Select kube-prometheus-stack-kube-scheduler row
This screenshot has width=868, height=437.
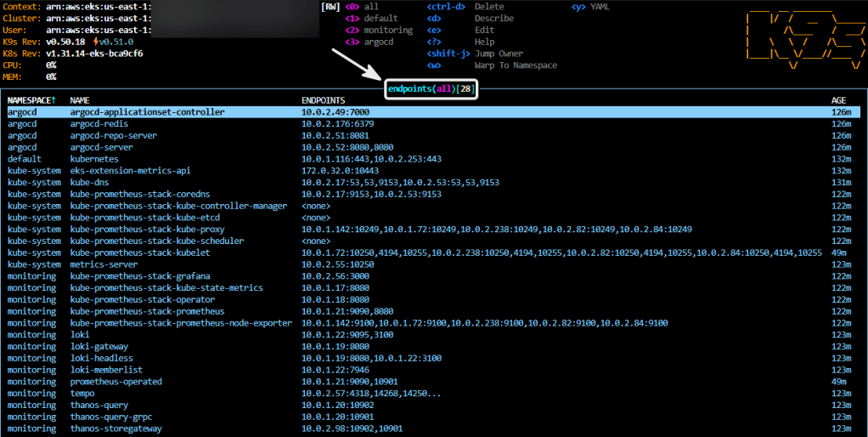tap(433, 241)
